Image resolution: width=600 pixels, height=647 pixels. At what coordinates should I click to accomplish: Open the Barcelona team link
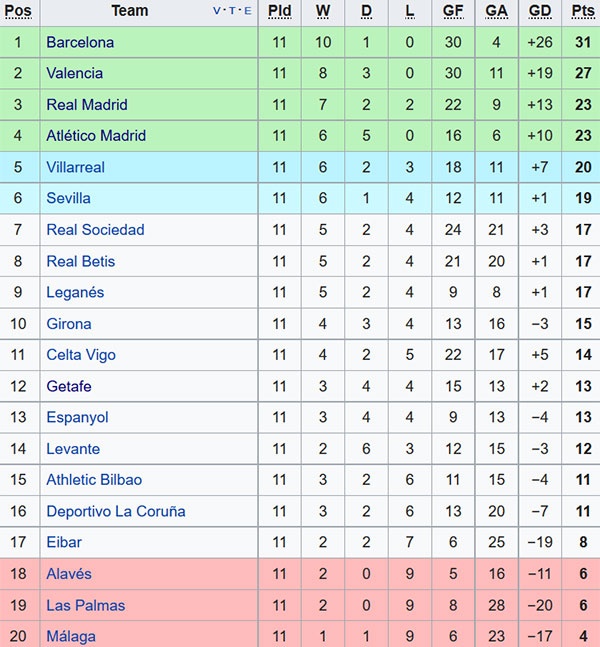pyautogui.click(x=80, y=42)
